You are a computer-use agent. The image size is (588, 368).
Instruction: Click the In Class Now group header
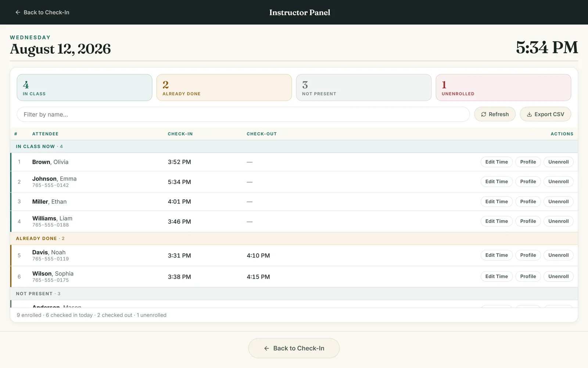coord(294,146)
